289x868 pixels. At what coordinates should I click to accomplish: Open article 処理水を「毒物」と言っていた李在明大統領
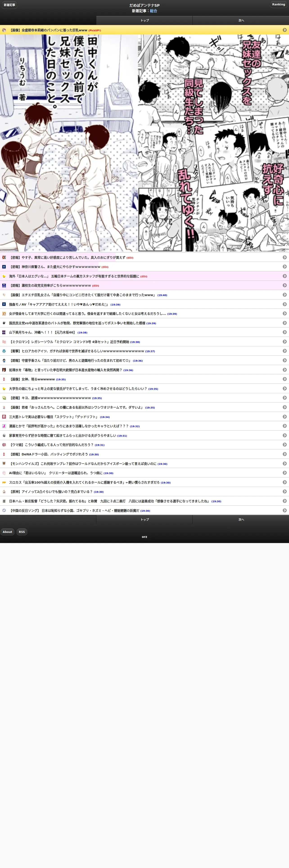pos(144,370)
